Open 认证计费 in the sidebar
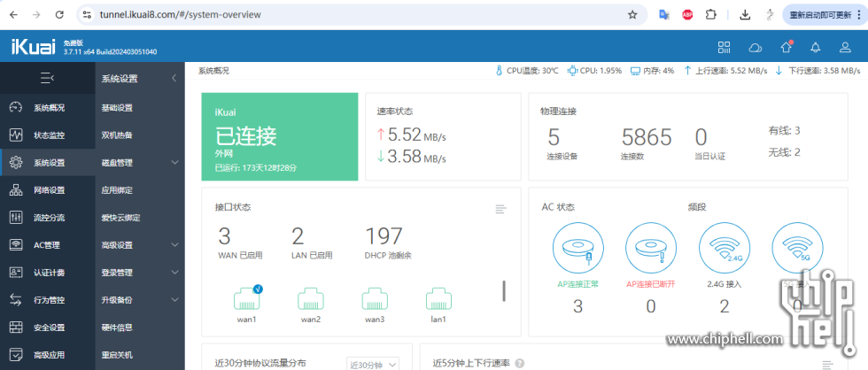The width and height of the screenshot is (868, 370). click(48, 273)
